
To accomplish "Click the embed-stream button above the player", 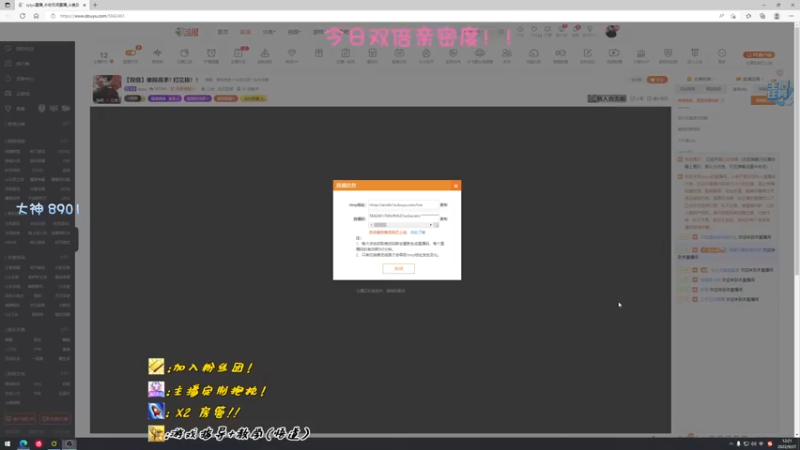I will pos(606,98).
